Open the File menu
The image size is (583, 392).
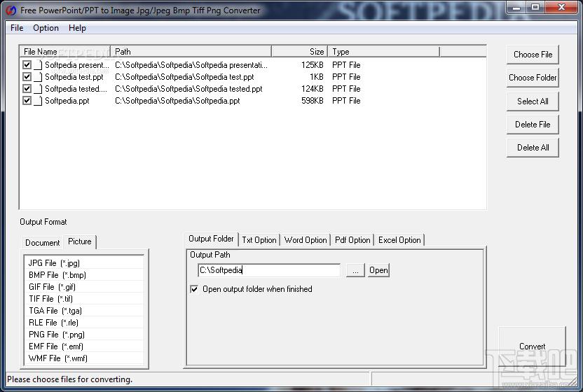coord(17,28)
